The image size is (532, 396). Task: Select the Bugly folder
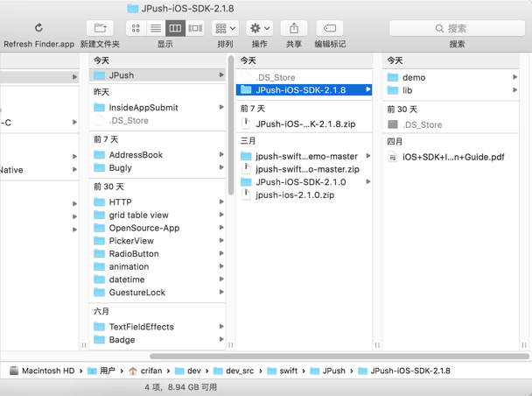pyautogui.click(x=157, y=167)
